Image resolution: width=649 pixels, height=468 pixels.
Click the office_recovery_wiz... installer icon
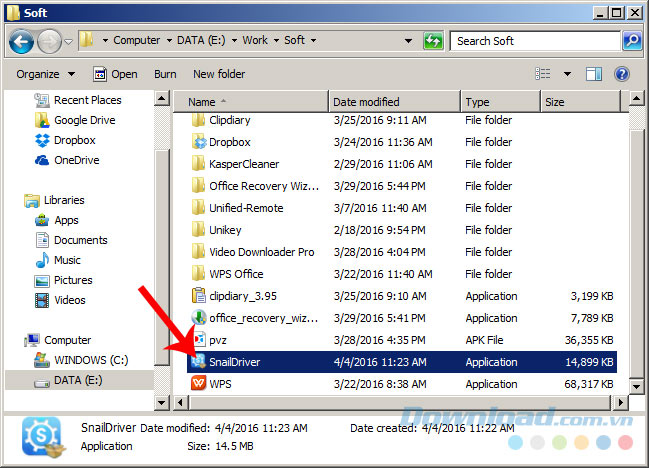click(x=199, y=318)
